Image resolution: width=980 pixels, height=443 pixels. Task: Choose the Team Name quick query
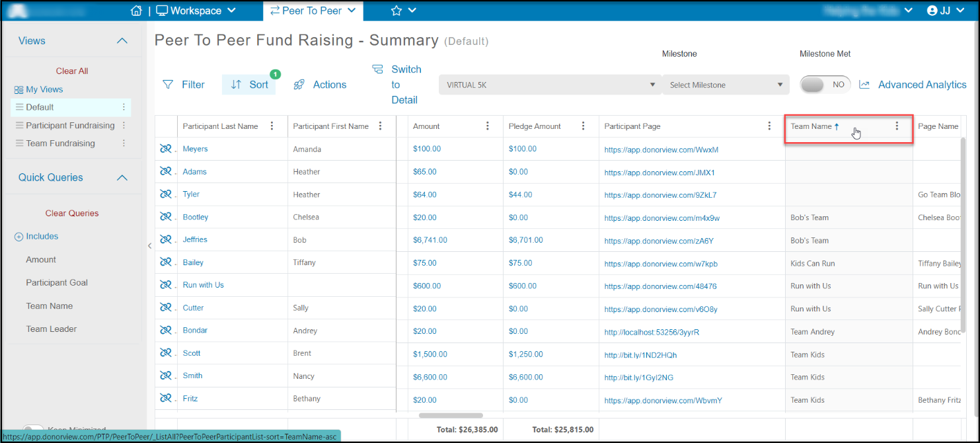[x=50, y=306]
